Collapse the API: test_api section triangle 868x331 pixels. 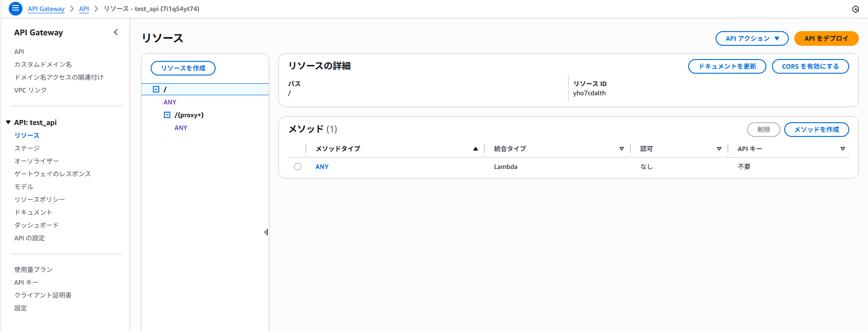8,122
